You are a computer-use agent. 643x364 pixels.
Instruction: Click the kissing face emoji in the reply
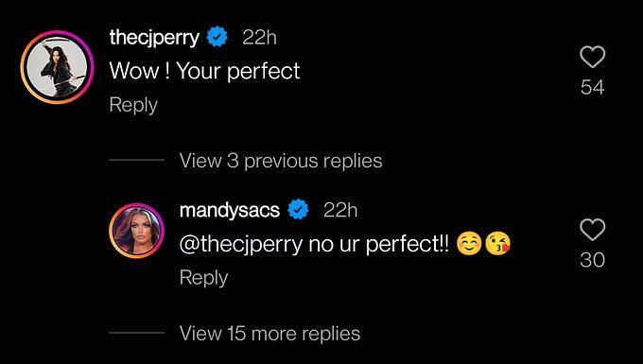tap(497, 244)
